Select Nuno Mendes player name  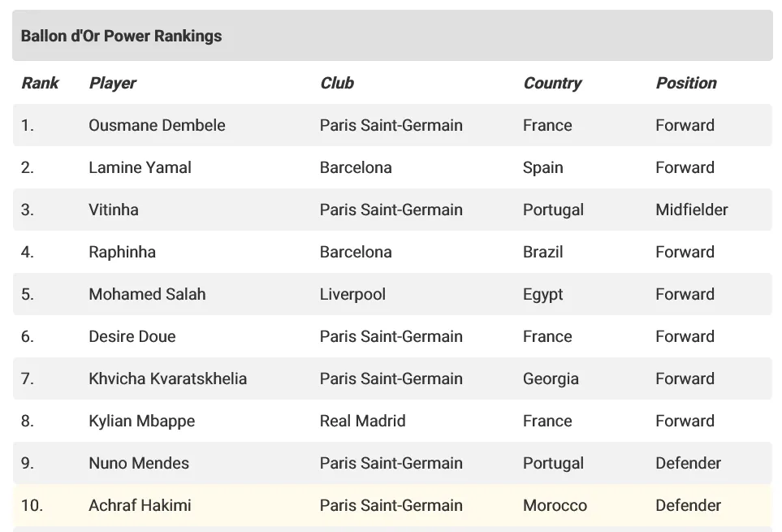(x=139, y=463)
